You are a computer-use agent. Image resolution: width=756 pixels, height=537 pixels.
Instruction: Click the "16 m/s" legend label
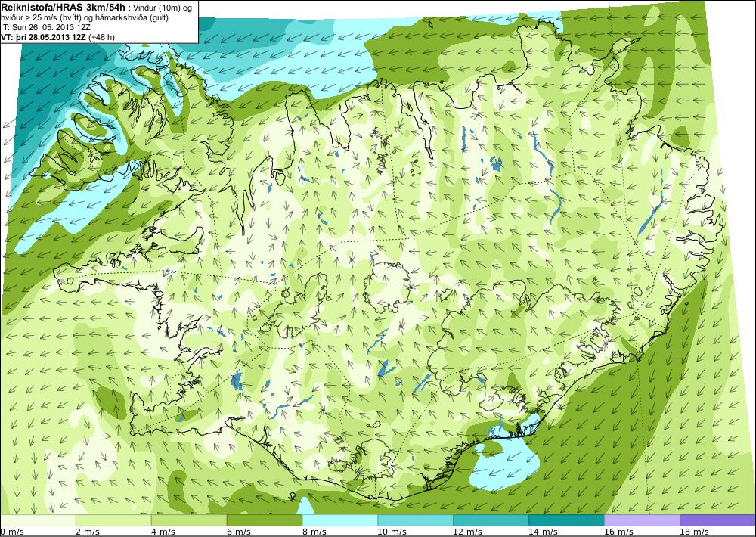point(618,532)
